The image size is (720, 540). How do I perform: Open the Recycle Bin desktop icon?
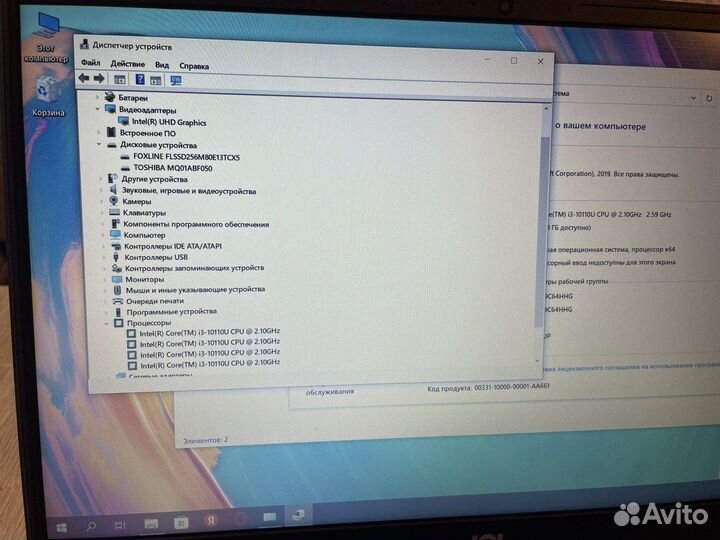[x=47, y=98]
